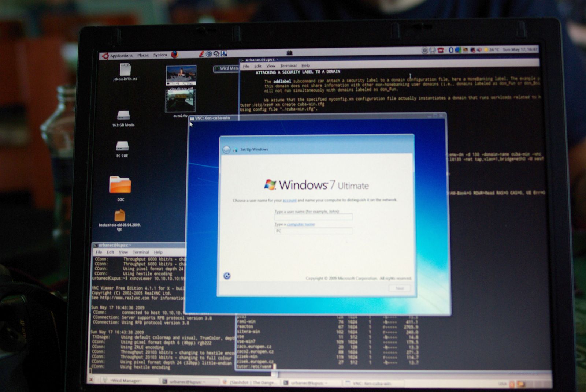Open the PC COE drive icon
Screen dimensions: 586x392
pyautogui.click(x=122, y=149)
